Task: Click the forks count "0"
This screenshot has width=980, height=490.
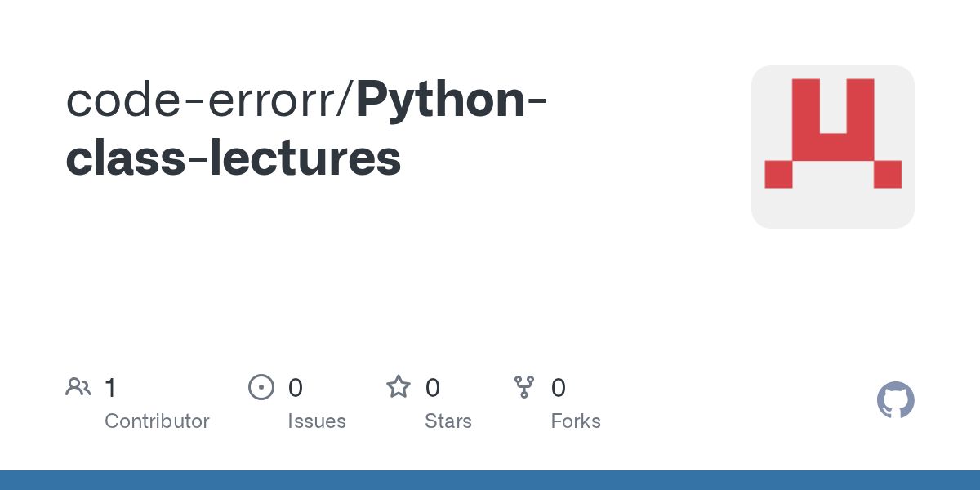Action: coord(559,388)
